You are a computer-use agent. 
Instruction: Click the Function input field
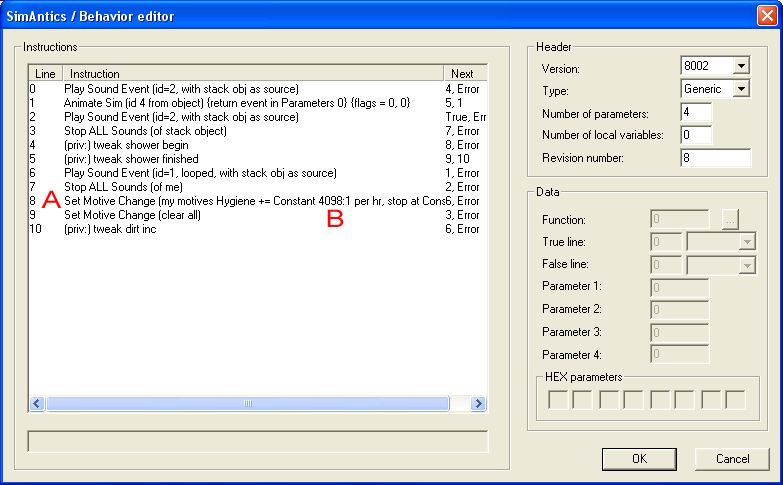point(680,219)
